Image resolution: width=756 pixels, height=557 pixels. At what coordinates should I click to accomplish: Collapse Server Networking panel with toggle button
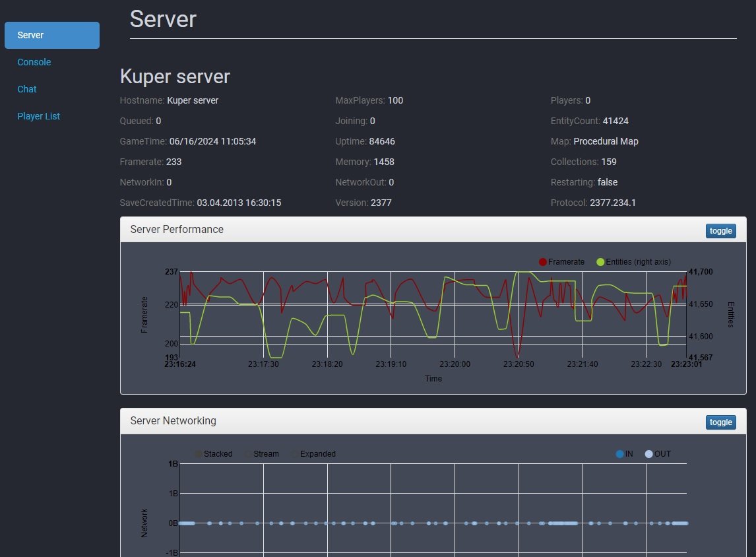coord(720,422)
